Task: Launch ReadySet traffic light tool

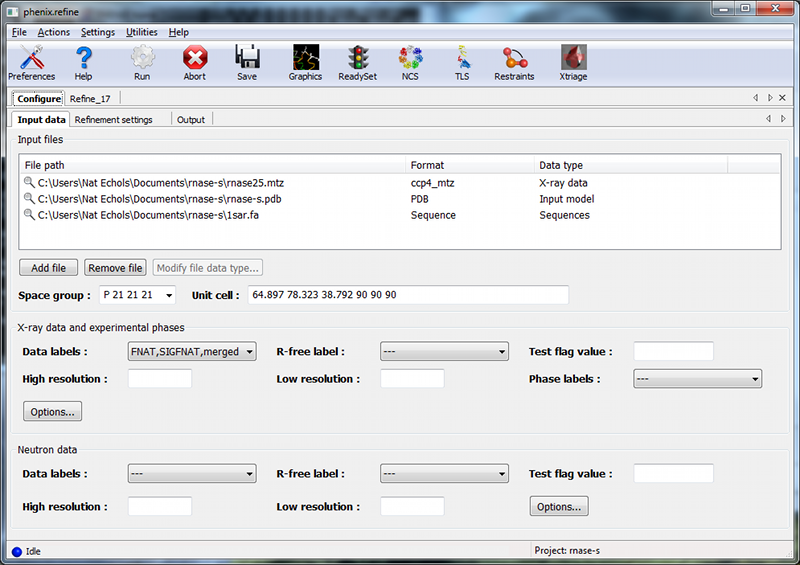Action: pyautogui.click(x=357, y=62)
